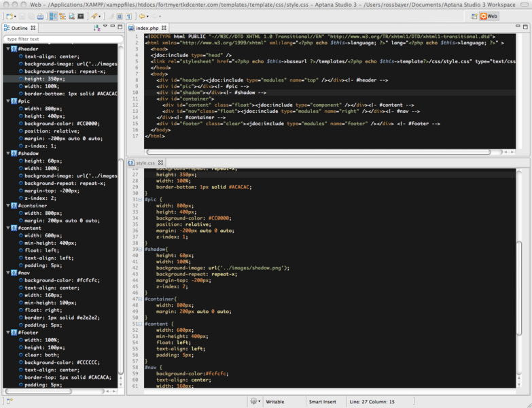Click the '#shadow{' line in style.css

pyautogui.click(x=156, y=249)
